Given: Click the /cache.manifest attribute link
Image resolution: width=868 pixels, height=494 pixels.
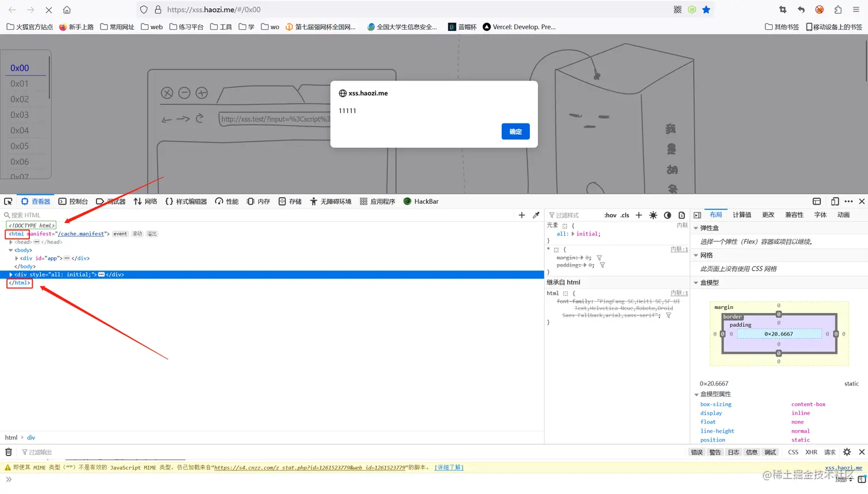Looking at the screenshot, I should coord(81,234).
